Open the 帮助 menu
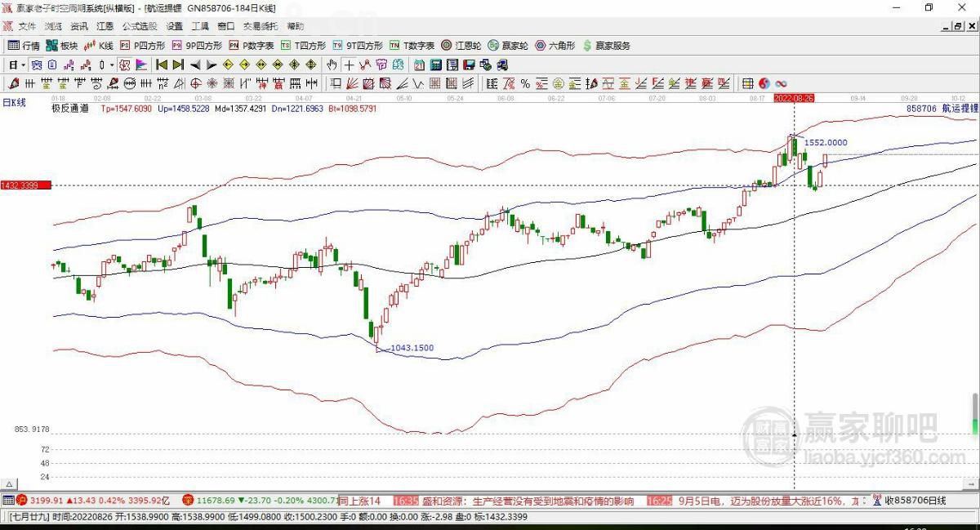The width and height of the screenshot is (980, 530). [x=296, y=27]
